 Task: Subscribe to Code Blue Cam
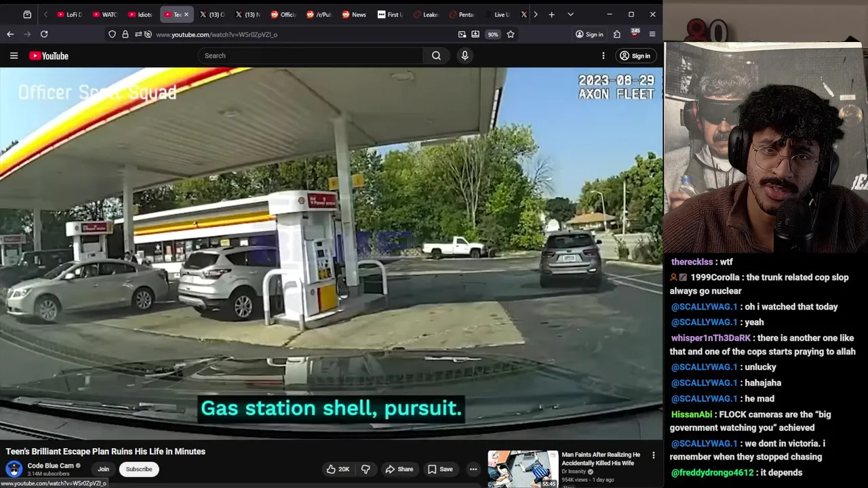(x=138, y=469)
